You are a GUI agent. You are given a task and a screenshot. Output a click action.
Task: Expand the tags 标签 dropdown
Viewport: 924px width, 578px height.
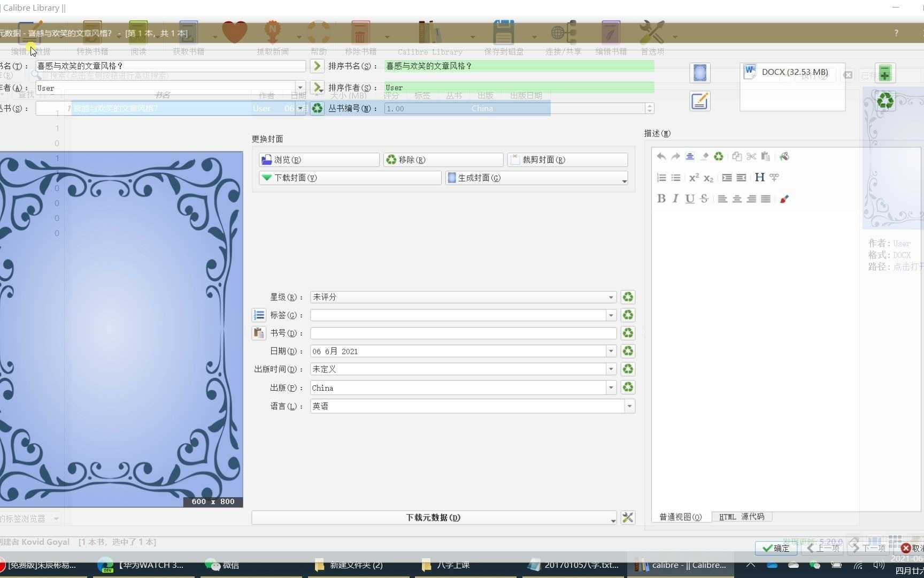click(611, 315)
